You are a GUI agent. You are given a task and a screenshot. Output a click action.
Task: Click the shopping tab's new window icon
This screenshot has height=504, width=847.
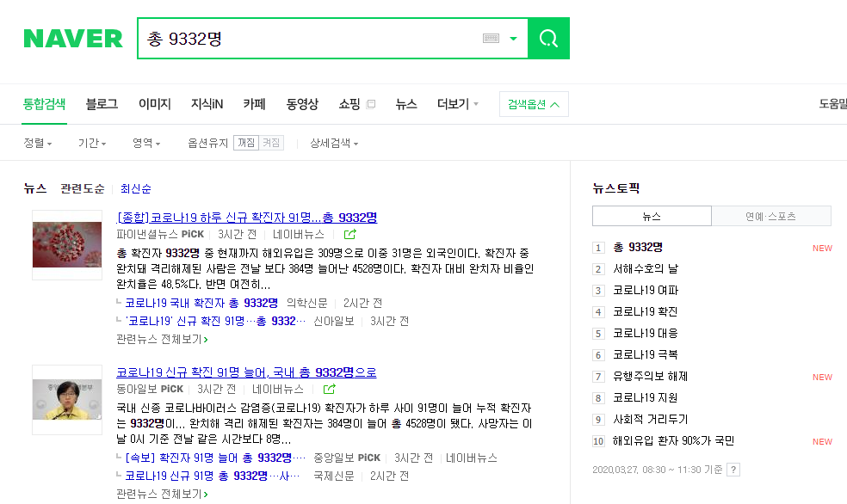pos(371,104)
